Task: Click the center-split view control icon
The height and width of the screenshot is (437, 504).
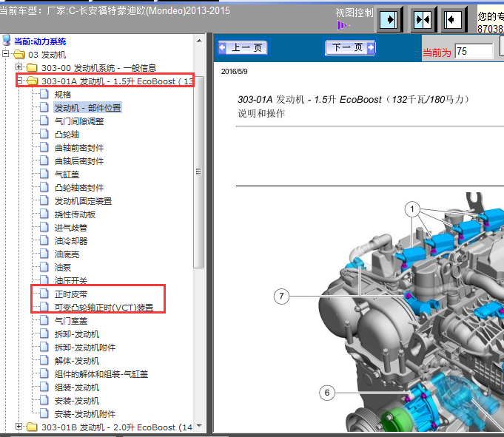Action: point(423,20)
